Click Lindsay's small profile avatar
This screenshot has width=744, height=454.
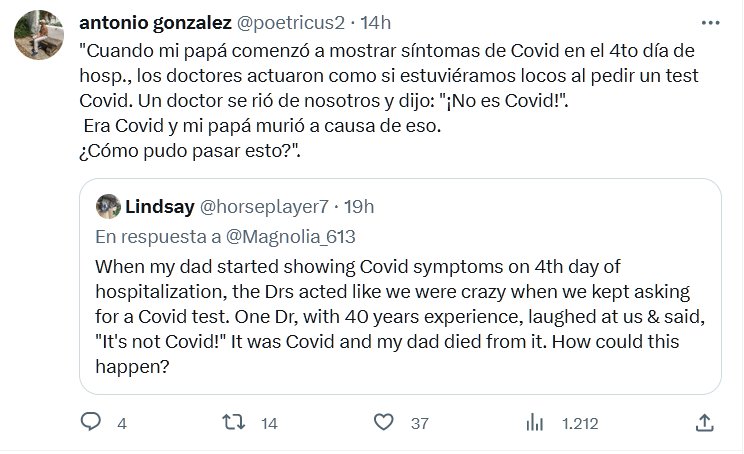(108, 207)
